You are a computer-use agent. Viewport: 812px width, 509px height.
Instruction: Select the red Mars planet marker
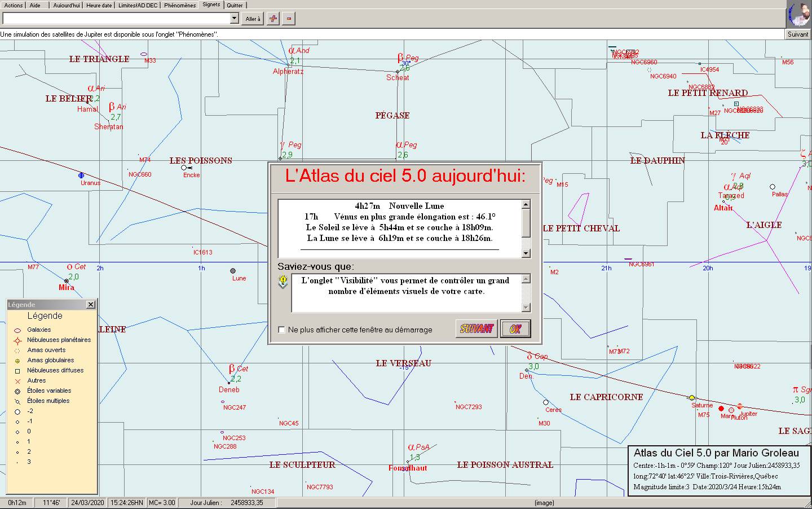point(721,408)
